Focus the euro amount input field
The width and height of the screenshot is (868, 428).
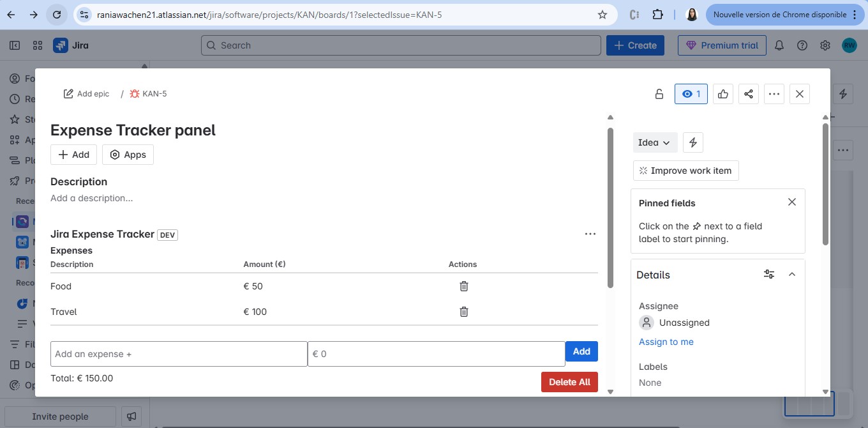(437, 354)
